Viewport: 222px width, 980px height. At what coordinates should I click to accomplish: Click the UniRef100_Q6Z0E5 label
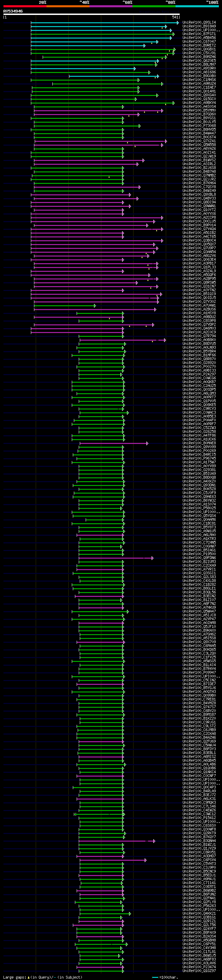(199, 60)
